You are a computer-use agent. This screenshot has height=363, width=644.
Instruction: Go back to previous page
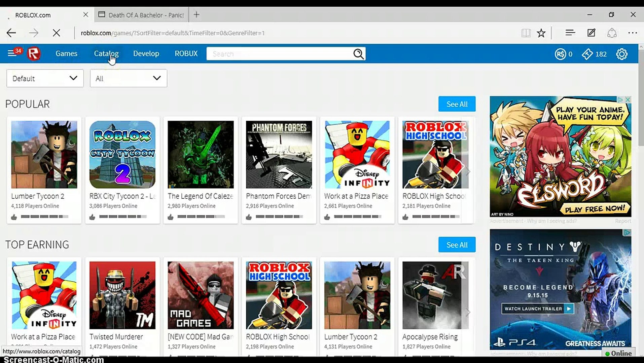pos(11,33)
